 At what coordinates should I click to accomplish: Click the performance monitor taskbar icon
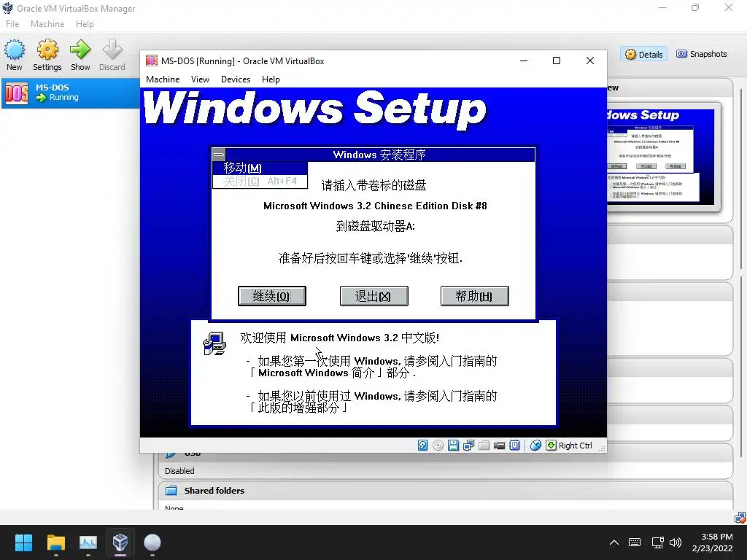[88, 542]
